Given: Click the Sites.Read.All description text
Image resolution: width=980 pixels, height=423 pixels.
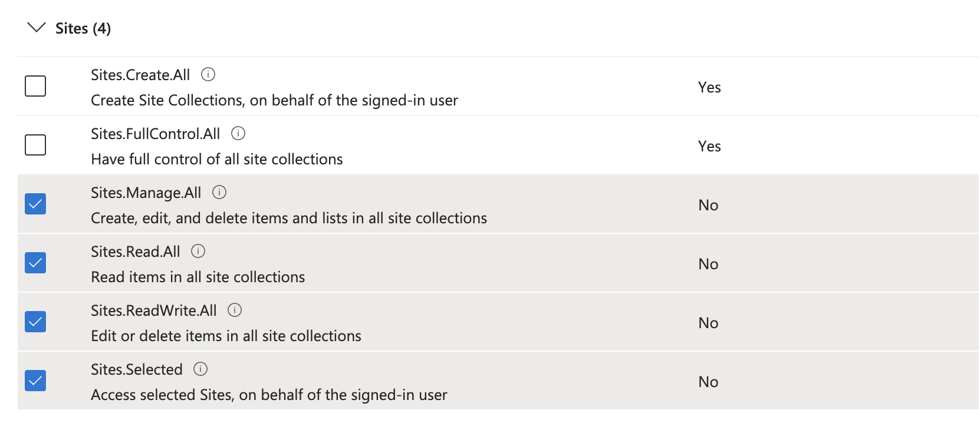Looking at the screenshot, I should click(198, 276).
